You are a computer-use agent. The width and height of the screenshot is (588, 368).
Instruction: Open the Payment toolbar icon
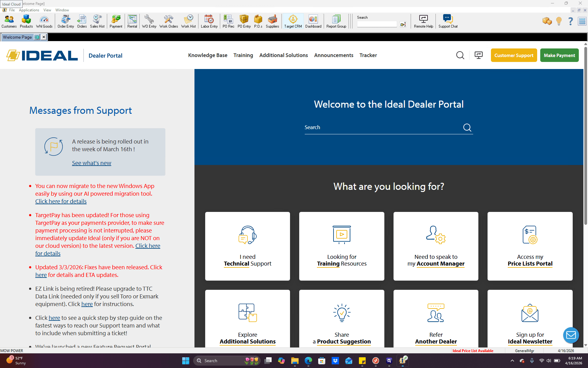(116, 21)
